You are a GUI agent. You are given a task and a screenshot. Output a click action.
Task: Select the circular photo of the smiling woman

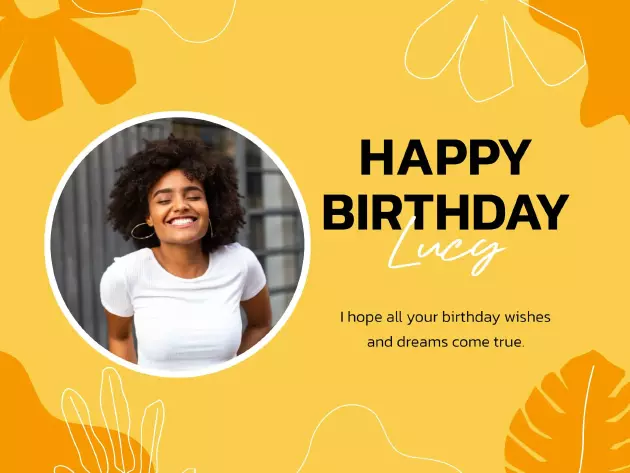point(178,244)
